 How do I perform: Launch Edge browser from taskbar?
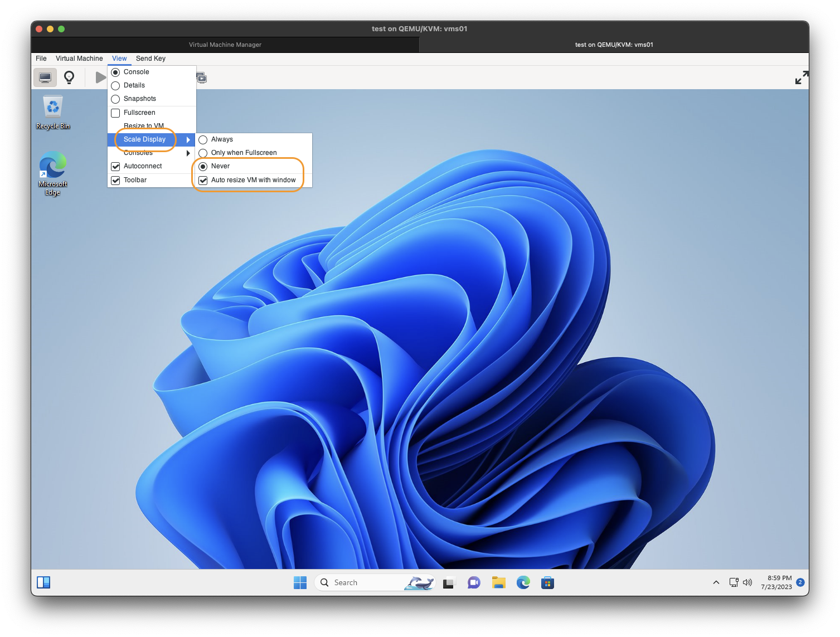(523, 582)
